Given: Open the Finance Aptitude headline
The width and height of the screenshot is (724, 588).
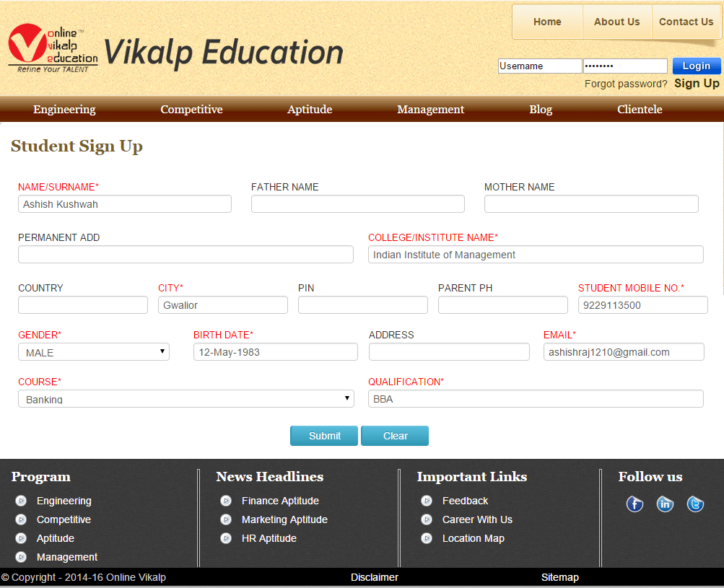Looking at the screenshot, I should (280, 501).
